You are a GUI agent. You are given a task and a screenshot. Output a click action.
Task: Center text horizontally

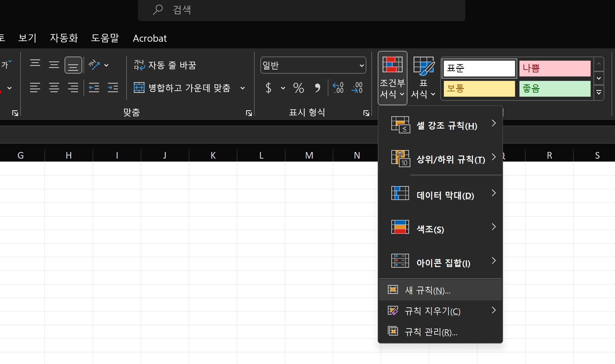coord(54,88)
